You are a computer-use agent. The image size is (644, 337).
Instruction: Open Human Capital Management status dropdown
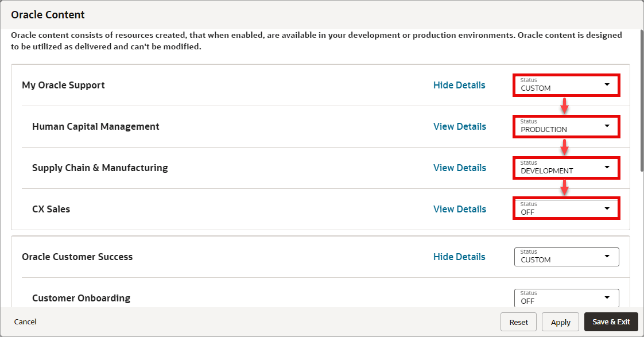pos(567,126)
